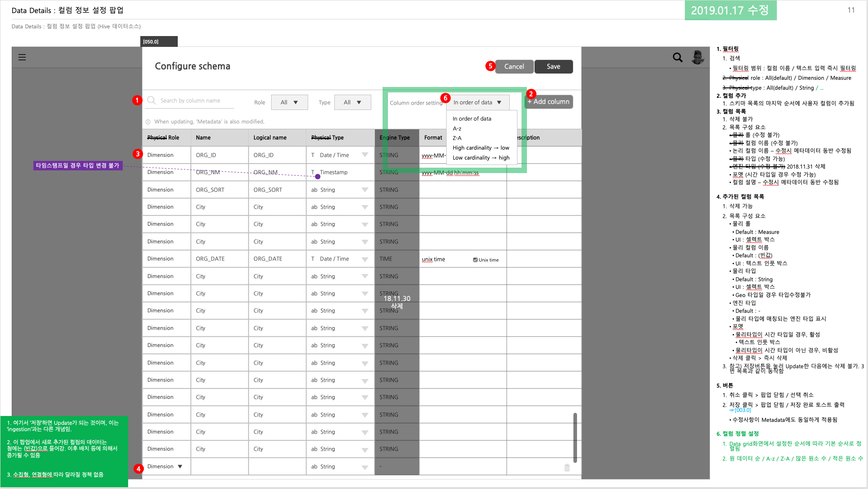This screenshot has height=489, width=868.
Task: Expand String type dropdown for ORG_SORT row
Action: tap(365, 190)
